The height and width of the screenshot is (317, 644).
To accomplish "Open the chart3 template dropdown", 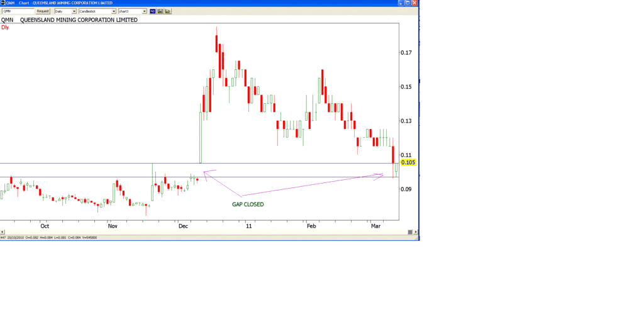I will pos(132,11).
